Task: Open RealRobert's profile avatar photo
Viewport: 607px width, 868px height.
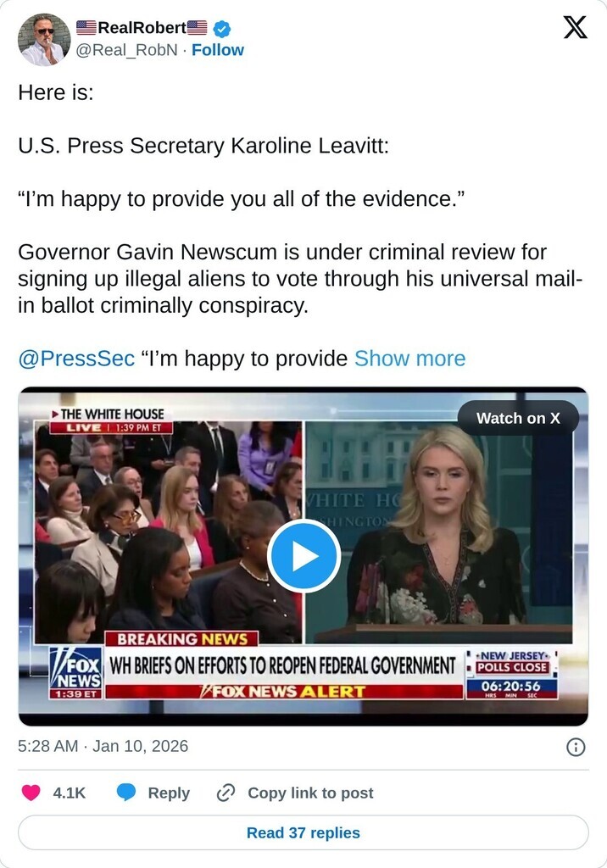Action: click(x=44, y=40)
